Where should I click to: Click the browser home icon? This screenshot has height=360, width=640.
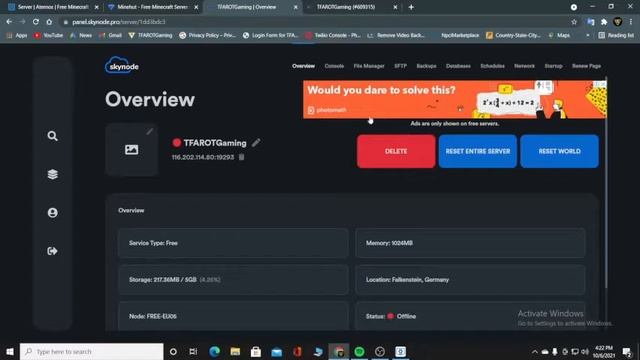[x=49, y=22]
